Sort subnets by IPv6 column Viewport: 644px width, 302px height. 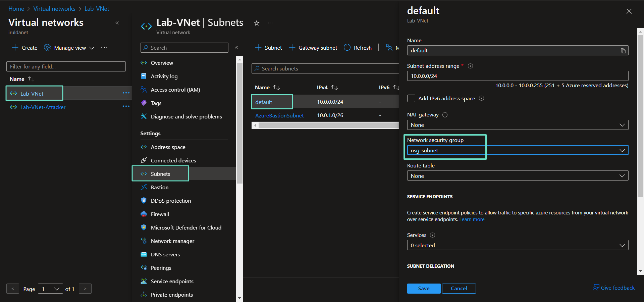[396, 88]
